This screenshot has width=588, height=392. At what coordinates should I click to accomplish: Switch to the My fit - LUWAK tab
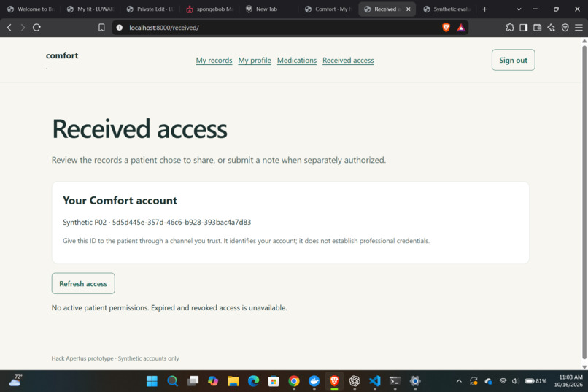tap(91, 9)
